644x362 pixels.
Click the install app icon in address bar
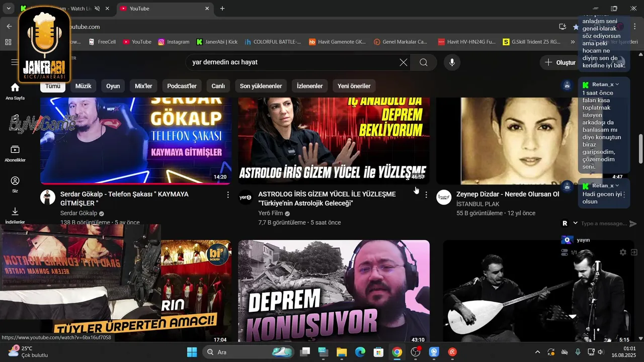(562, 27)
